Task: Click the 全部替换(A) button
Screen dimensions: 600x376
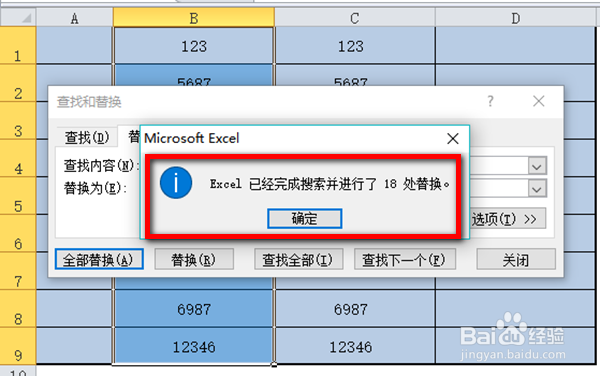Action: (99, 259)
